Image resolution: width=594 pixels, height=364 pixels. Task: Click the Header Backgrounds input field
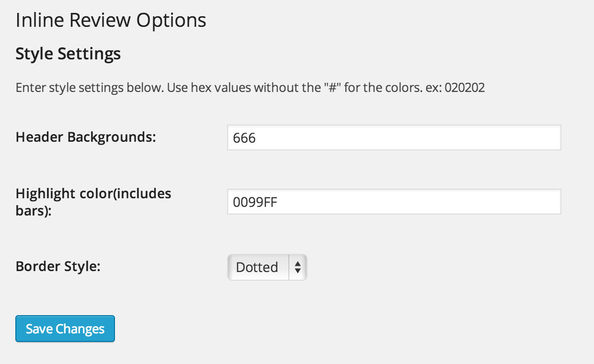(394, 138)
